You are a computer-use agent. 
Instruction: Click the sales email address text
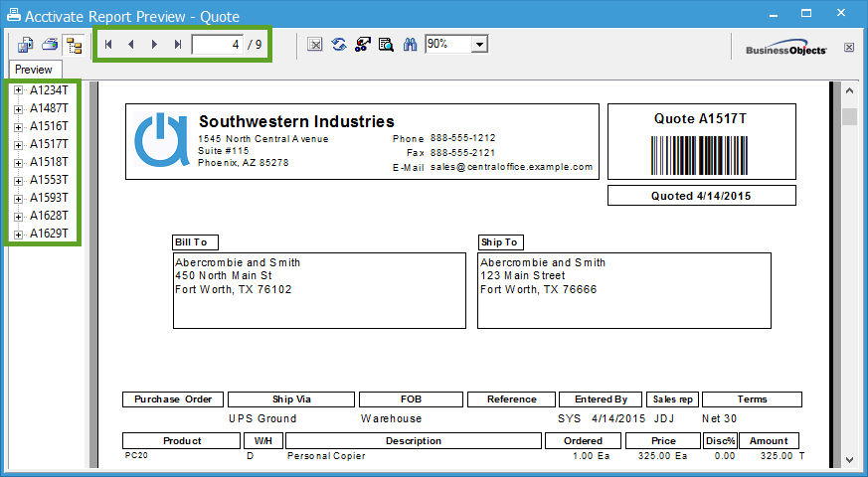[511, 167]
